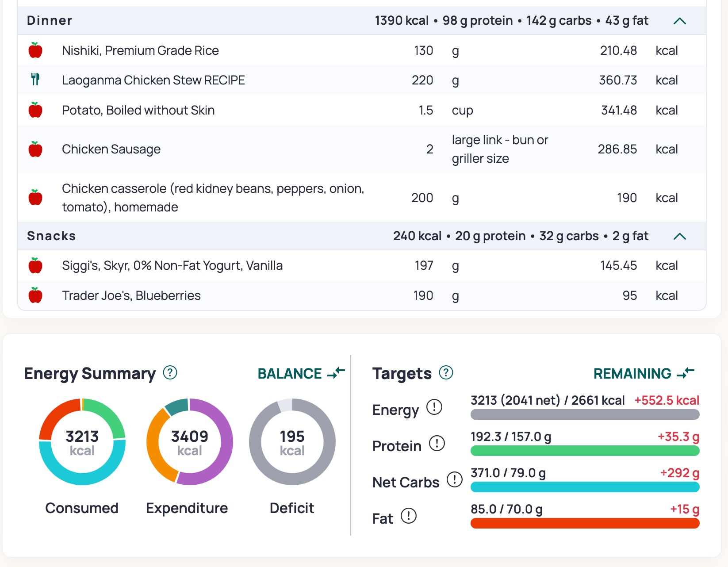Screen dimensions: 728x567
Task: Click the '+35.3 g' protein remaining value
Action: (678, 437)
